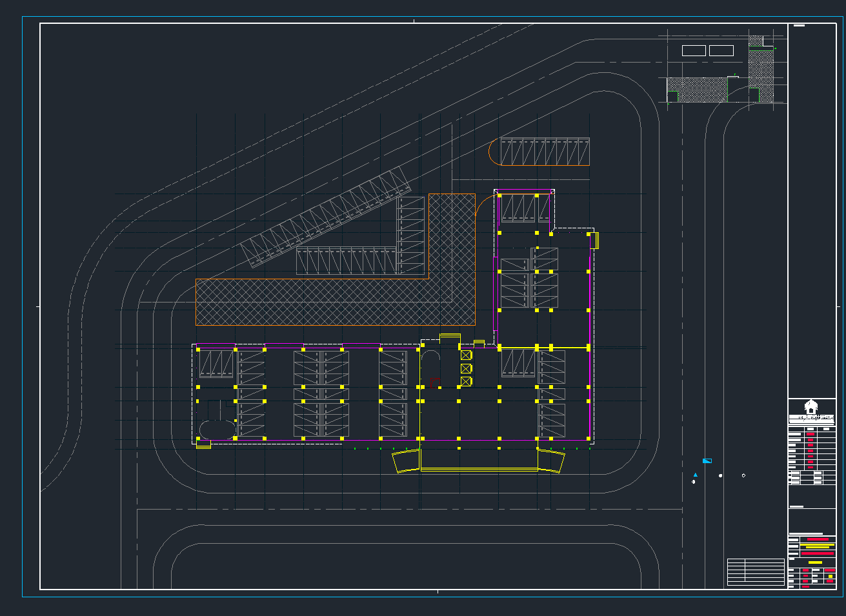Select the left angled yellow entrance wing
This screenshot has height=616, width=846.
[x=407, y=461]
